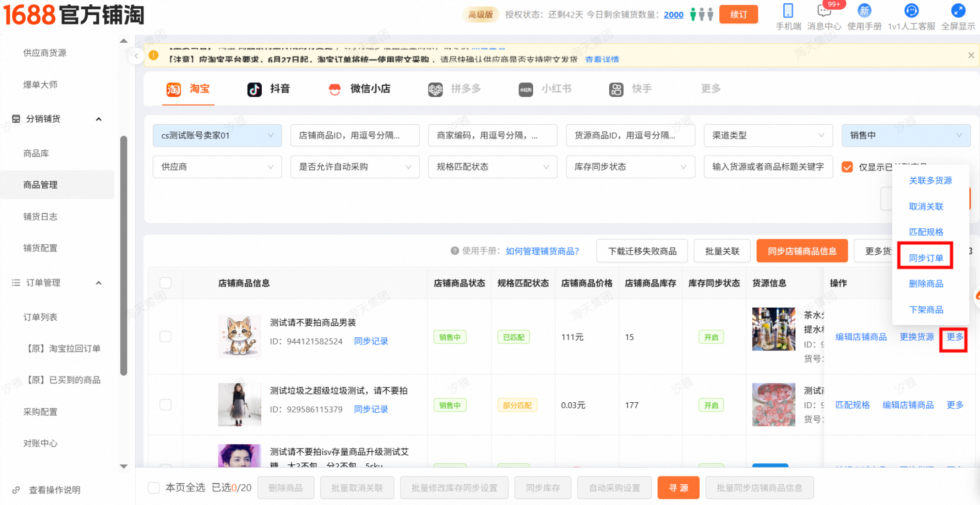Open the 如何管理铺货商品 link
The image size is (980, 505).
pyautogui.click(x=542, y=251)
